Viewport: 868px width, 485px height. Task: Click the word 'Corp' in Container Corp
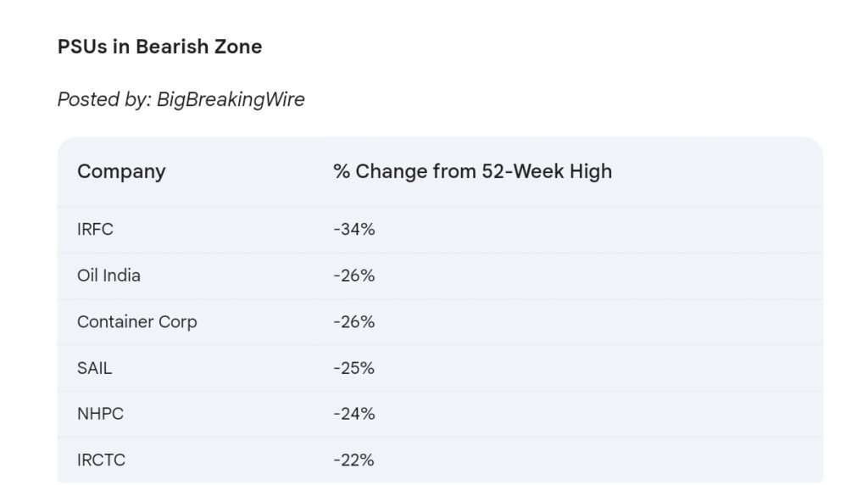tap(177, 322)
